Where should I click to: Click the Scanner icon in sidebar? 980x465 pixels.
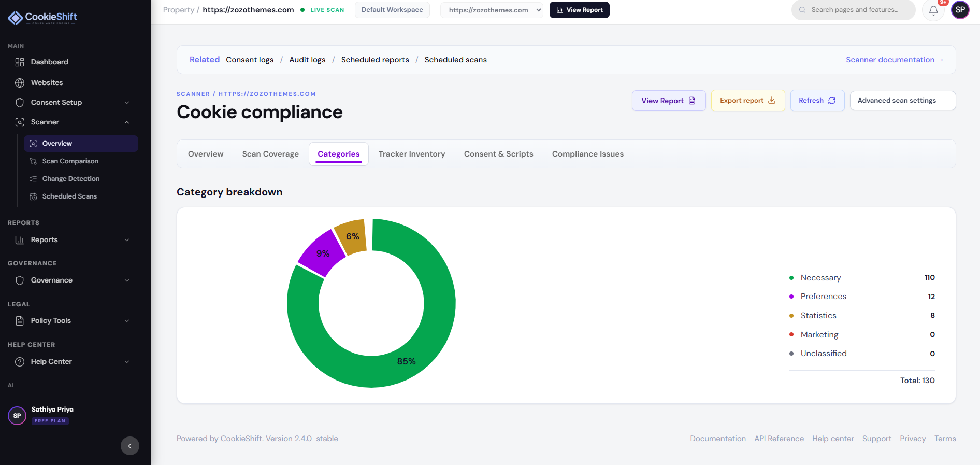pyautogui.click(x=20, y=122)
